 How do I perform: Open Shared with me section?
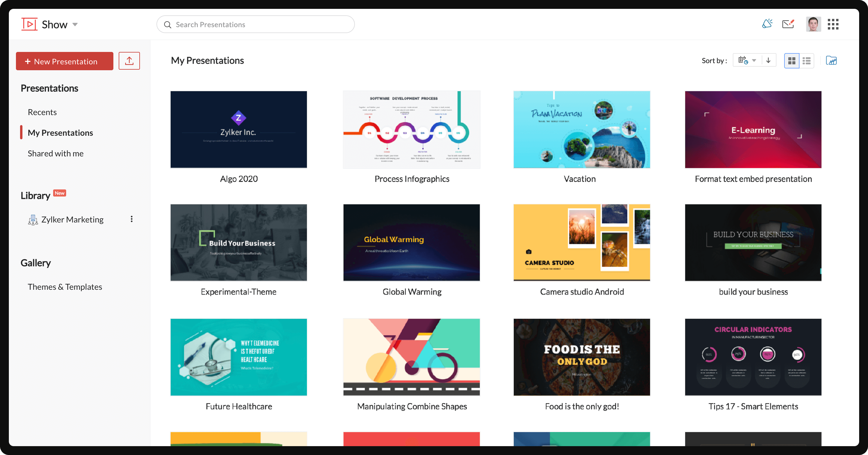coord(56,153)
